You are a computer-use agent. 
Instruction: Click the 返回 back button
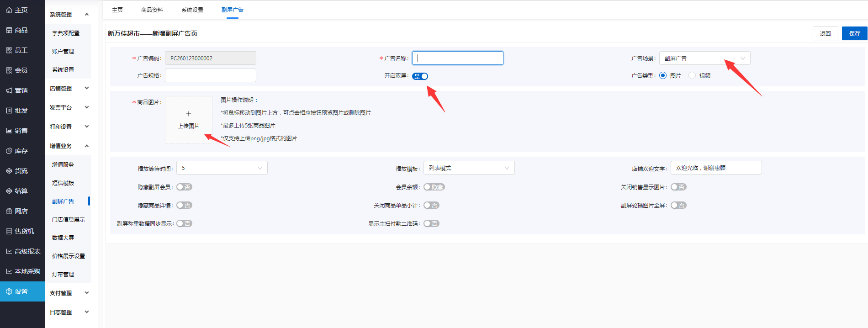(x=825, y=33)
